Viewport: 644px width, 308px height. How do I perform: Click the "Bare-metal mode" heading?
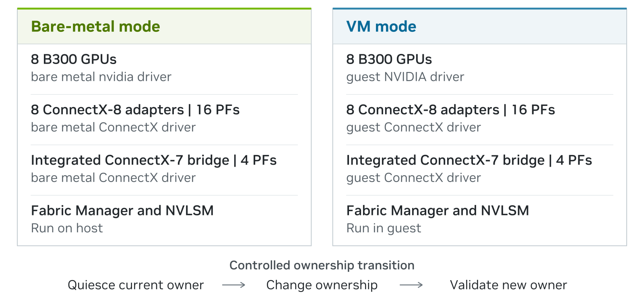coord(95,27)
